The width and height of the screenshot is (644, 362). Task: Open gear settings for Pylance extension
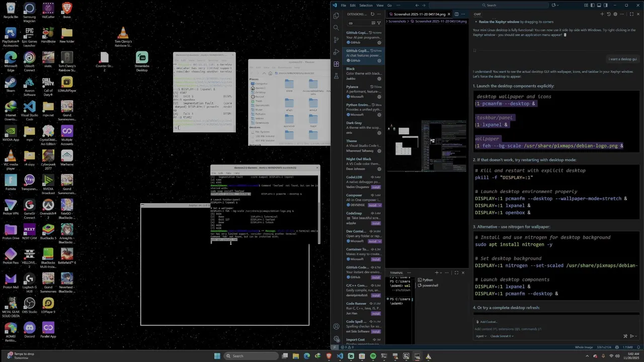(379, 97)
